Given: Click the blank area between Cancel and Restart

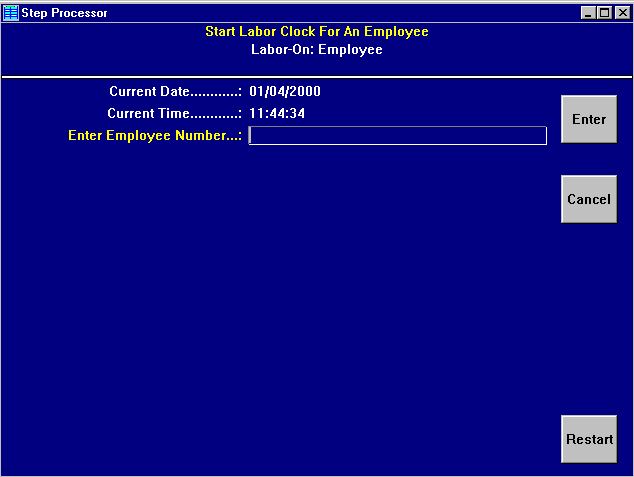Looking at the screenshot, I should click(x=589, y=320).
